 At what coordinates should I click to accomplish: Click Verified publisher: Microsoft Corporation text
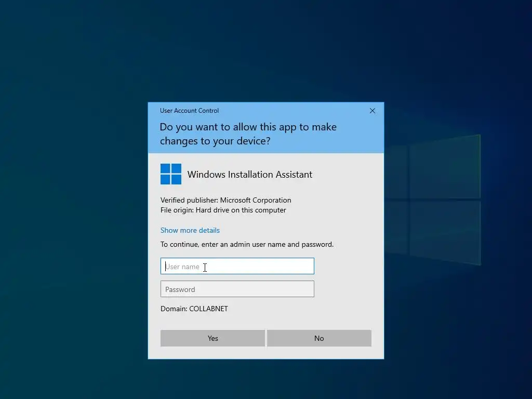click(225, 200)
